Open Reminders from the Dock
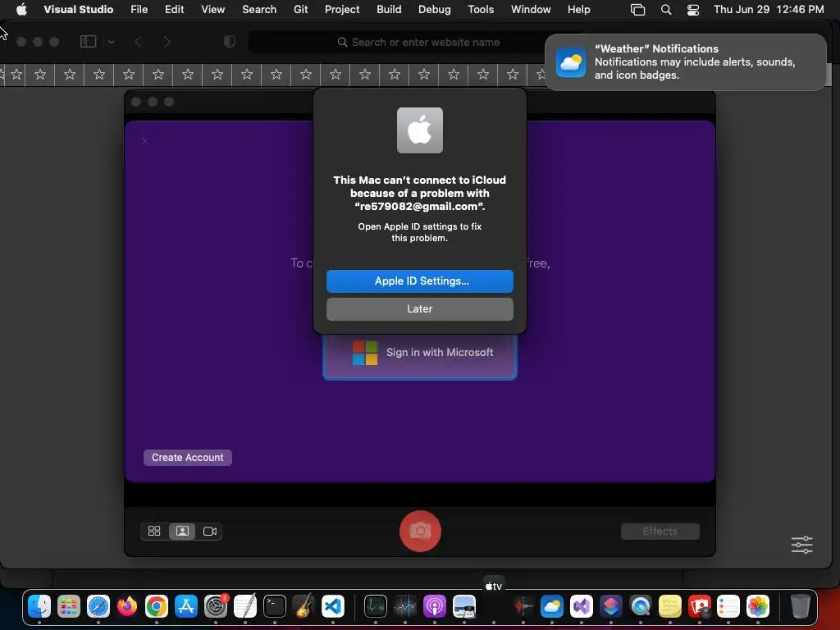Screen dimensions: 840x630 click(728, 606)
